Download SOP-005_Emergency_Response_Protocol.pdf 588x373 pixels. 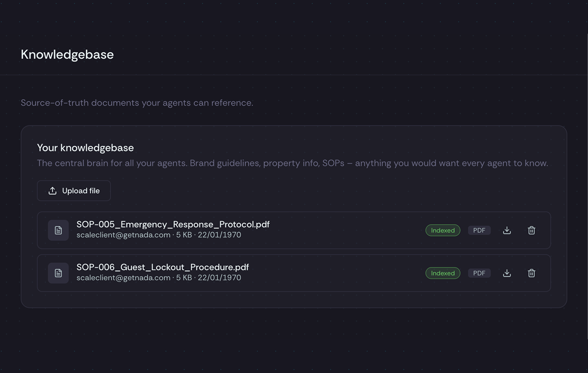(507, 231)
